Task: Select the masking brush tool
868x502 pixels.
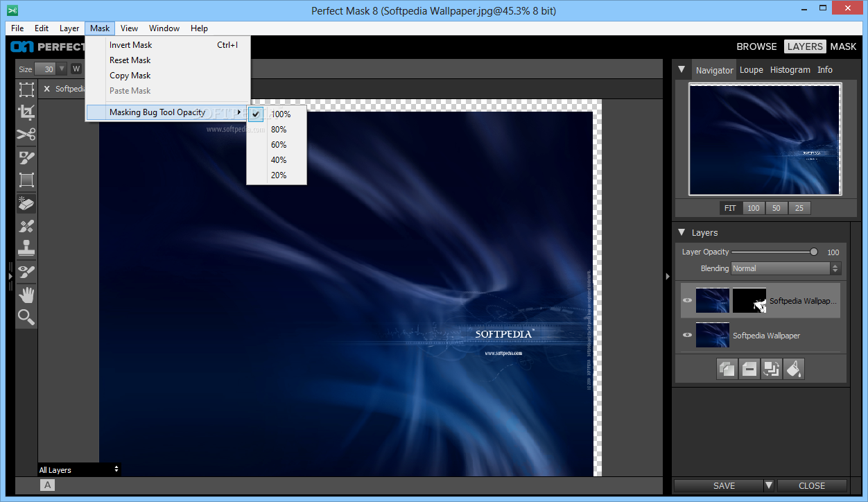Action: point(26,157)
